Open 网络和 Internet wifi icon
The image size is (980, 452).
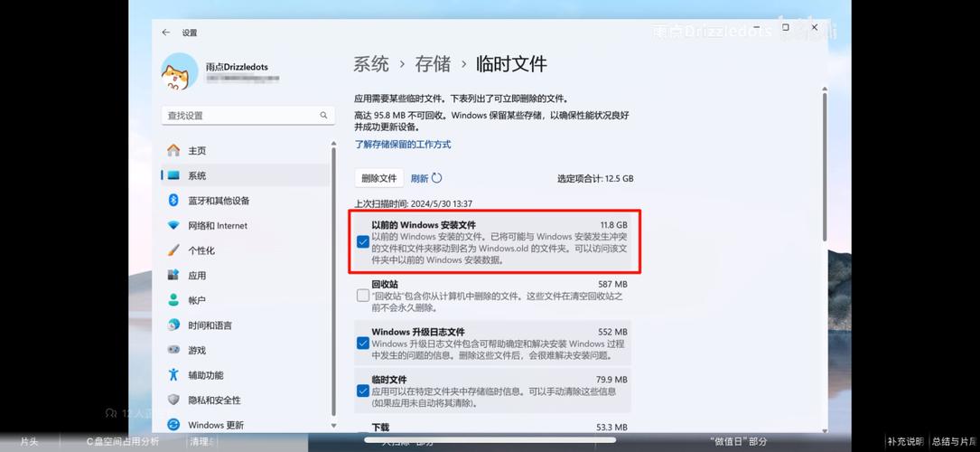click(x=173, y=226)
